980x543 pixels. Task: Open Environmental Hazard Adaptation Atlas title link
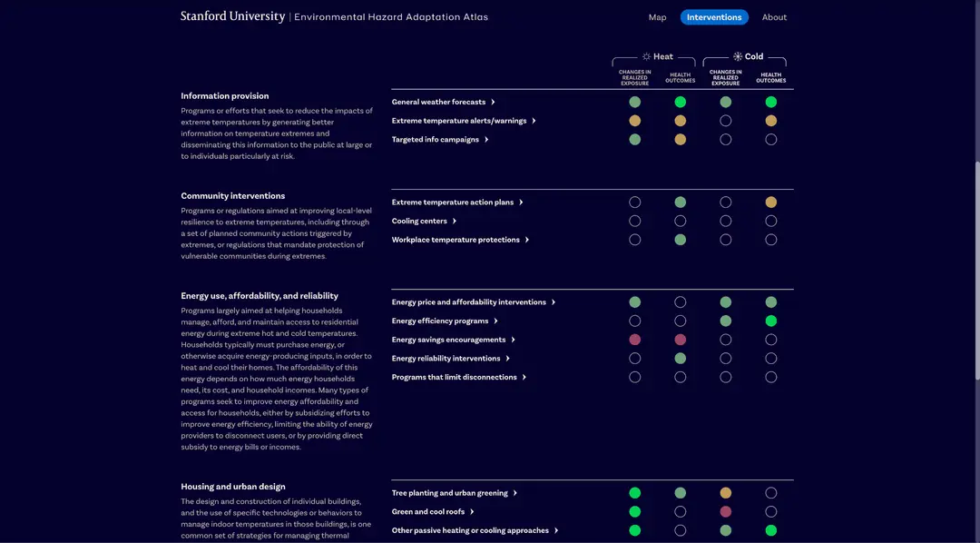390,17
